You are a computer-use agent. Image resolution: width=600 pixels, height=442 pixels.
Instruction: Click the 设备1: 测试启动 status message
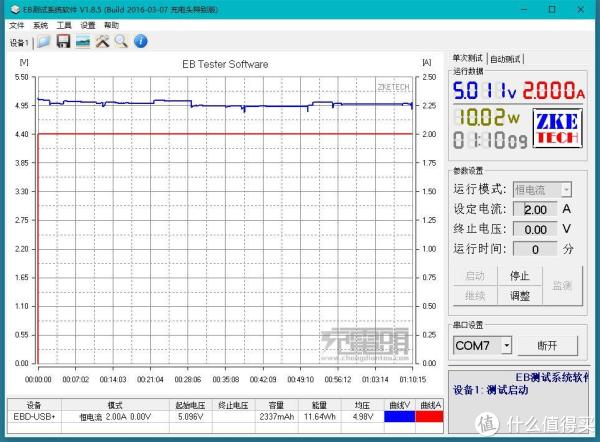(x=491, y=390)
